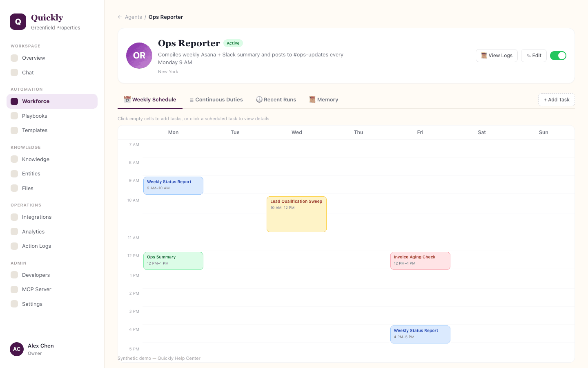Click the Sun column header
The width and height of the screenshot is (588, 368).
click(543, 132)
